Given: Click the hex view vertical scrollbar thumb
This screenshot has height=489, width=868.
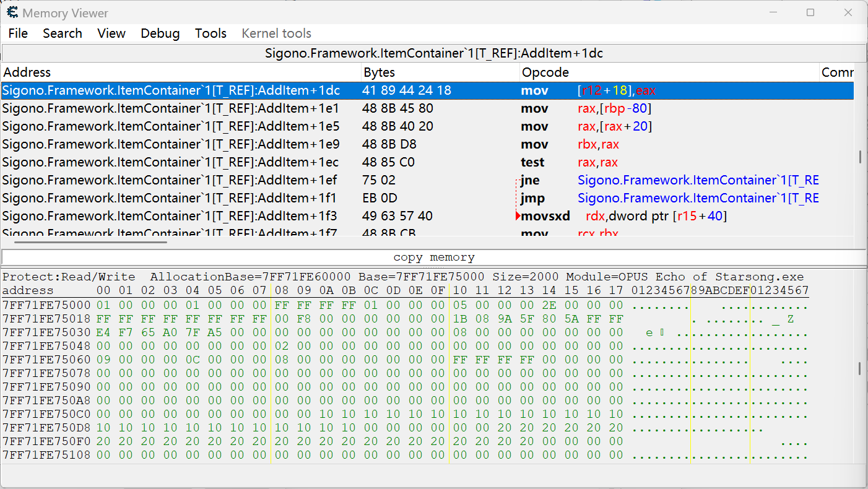Looking at the screenshot, I should pyautogui.click(x=860, y=368).
